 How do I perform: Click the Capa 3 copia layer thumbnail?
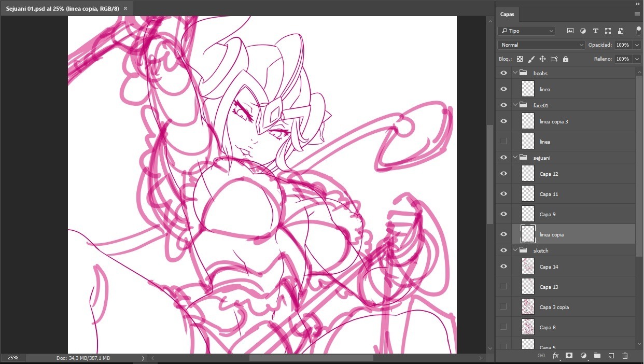point(528,307)
